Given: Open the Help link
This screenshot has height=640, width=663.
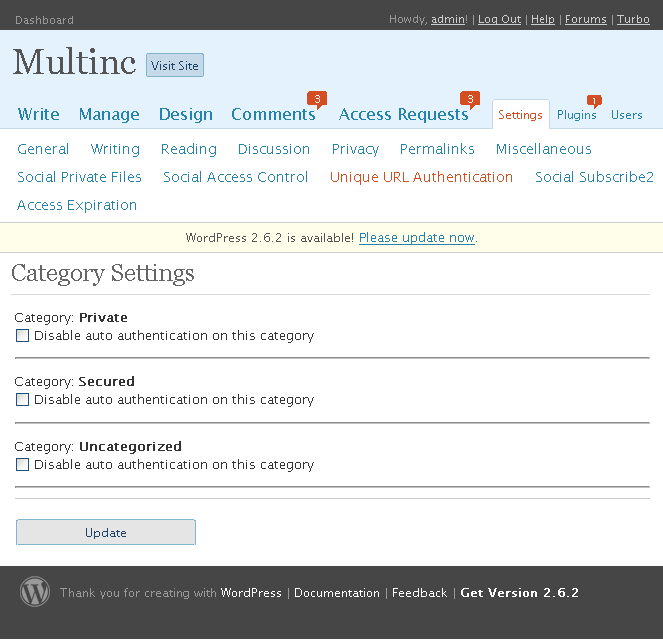Looking at the screenshot, I should 542,19.
